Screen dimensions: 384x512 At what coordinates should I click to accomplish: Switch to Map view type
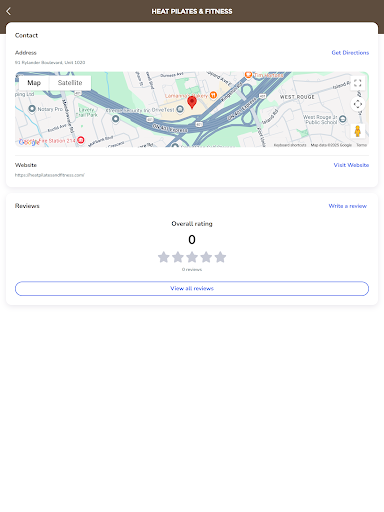coord(34,83)
